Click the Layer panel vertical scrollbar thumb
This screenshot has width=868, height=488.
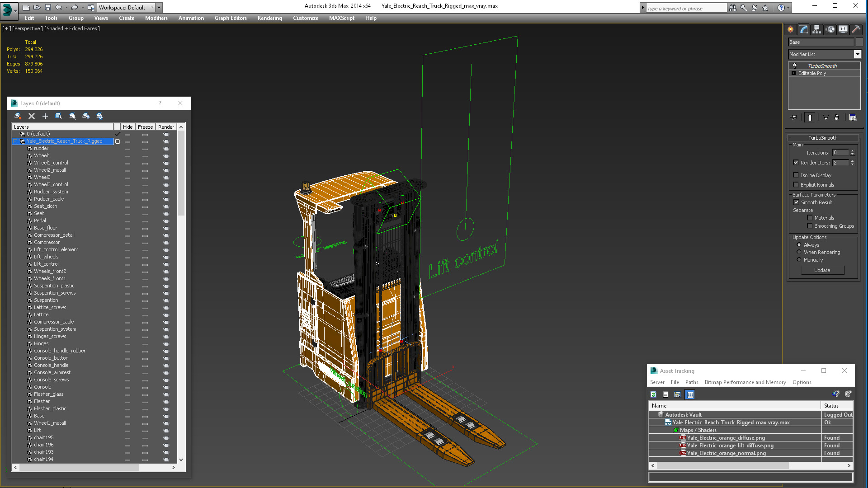click(x=181, y=174)
